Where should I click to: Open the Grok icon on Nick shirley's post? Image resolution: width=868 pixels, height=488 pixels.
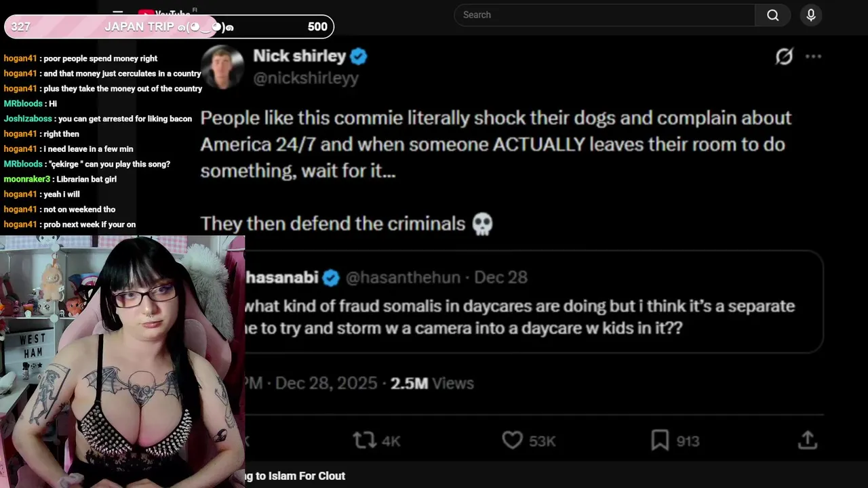coord(784,56)
